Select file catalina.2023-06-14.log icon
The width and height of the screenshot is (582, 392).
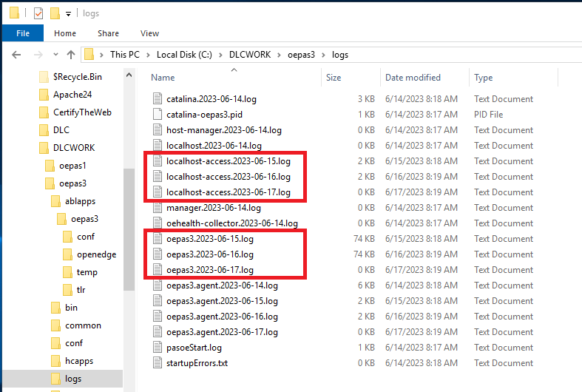(158, 99)
